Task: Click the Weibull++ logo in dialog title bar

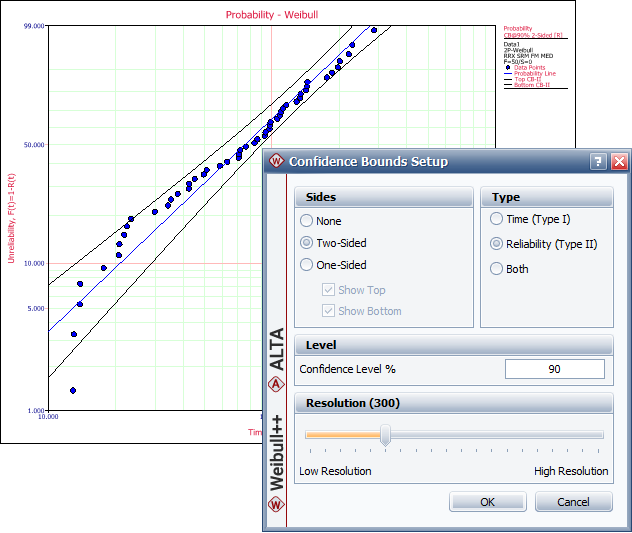Action: point(275,161)
